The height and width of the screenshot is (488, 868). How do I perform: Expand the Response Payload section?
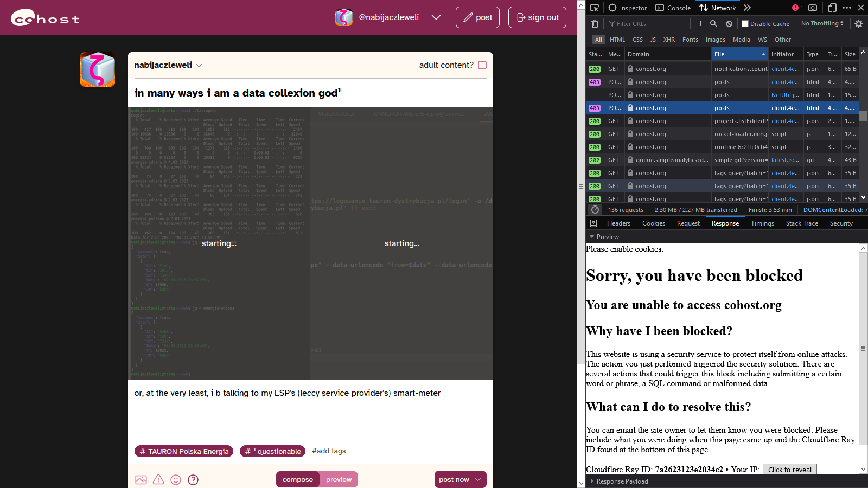pos(622,481)
